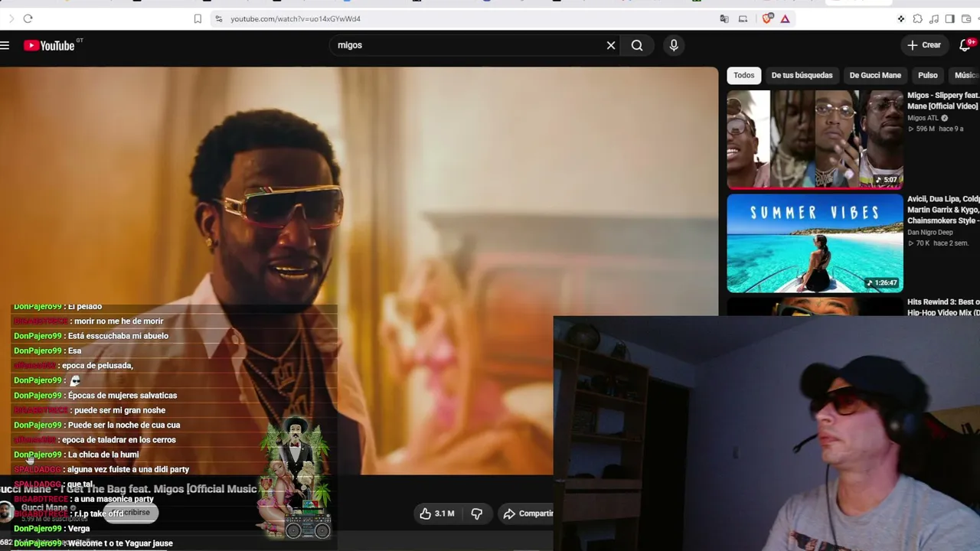Select the 'De Gucci Mane' filter chip
The image size is (980, 551).
point(875,75)
